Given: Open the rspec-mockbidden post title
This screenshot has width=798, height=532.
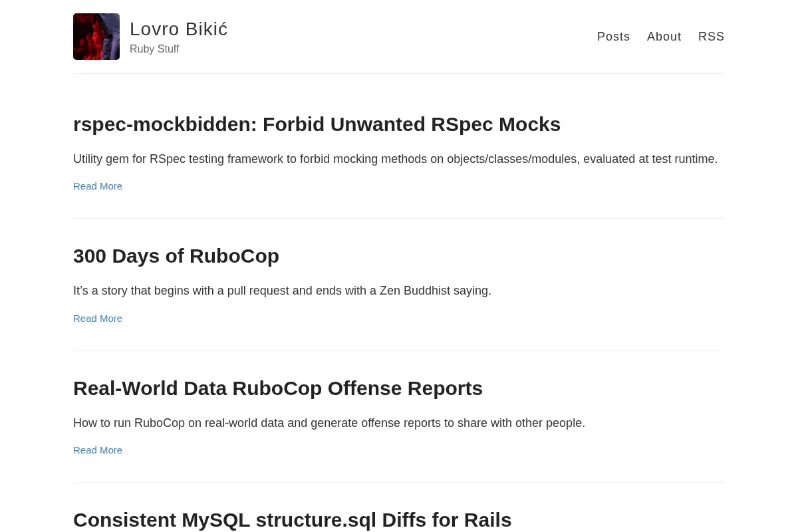Looking at the screenshot, I should [x=317, y=124].
